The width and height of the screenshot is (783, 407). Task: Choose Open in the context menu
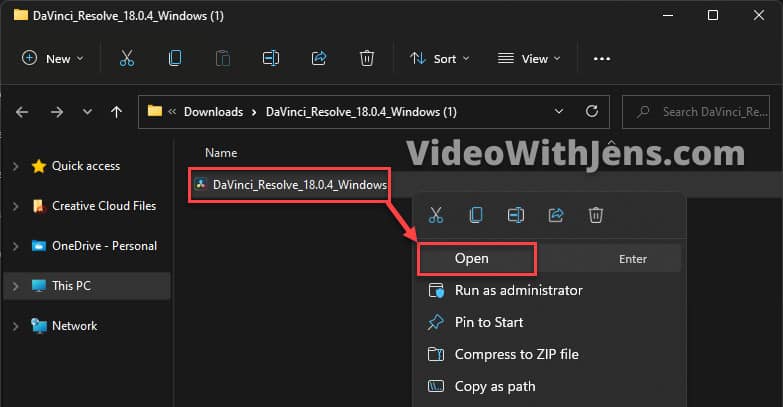click(x=549, y=259)
